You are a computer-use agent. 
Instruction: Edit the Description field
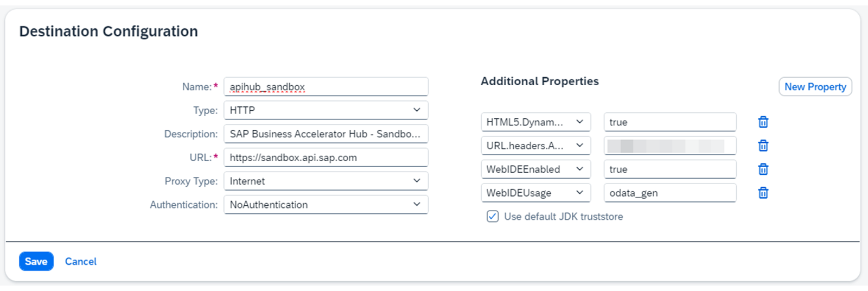click(326, 134)
